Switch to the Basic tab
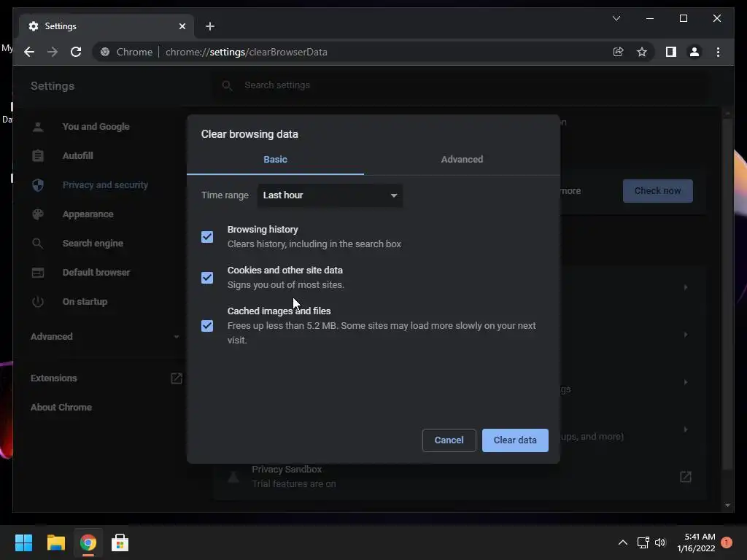 tap(275, 160)
